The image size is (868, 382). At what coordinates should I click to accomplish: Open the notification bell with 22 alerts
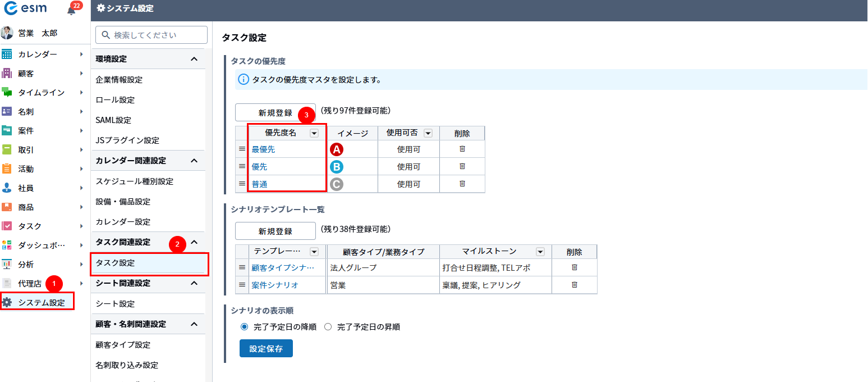(x=71, y=10)
